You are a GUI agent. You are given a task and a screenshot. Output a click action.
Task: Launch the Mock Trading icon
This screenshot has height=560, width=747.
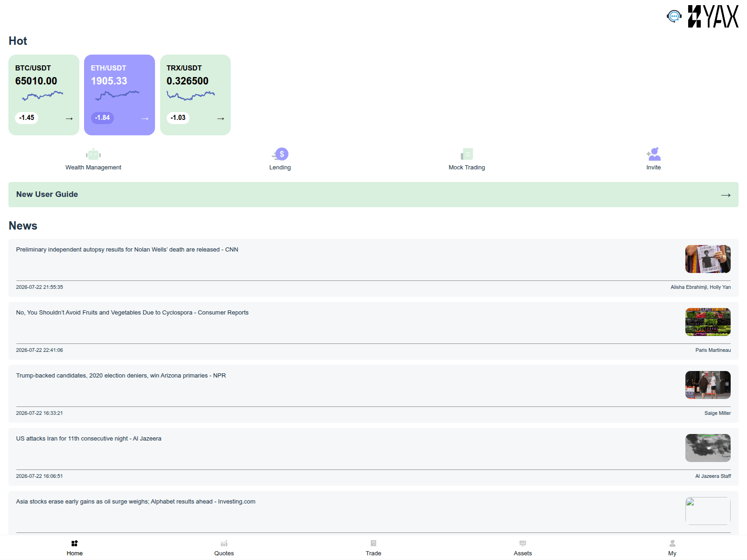[x=467, y=154]
